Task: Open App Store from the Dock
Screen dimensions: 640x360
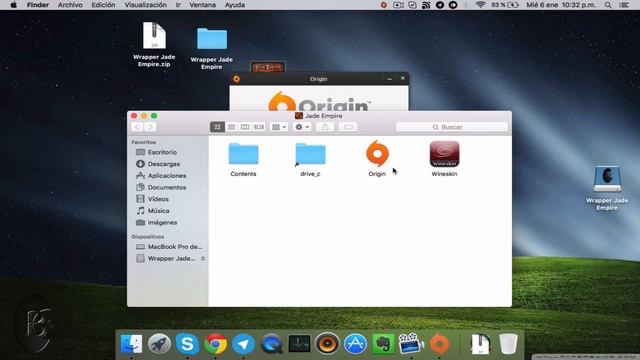Action: [355, 344]
